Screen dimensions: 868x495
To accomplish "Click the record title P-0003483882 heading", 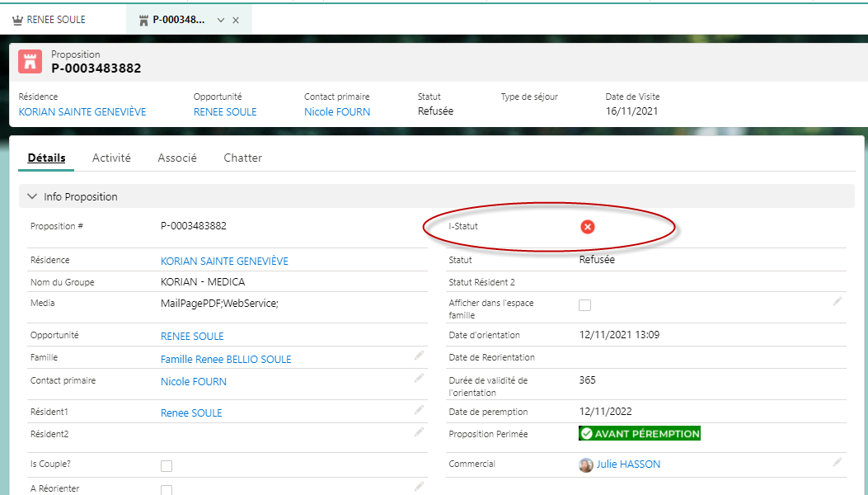I will point(96,68).
